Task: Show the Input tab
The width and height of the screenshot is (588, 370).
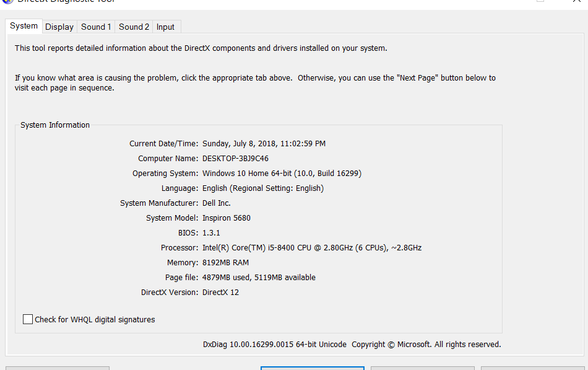Action: click(165, 27)
